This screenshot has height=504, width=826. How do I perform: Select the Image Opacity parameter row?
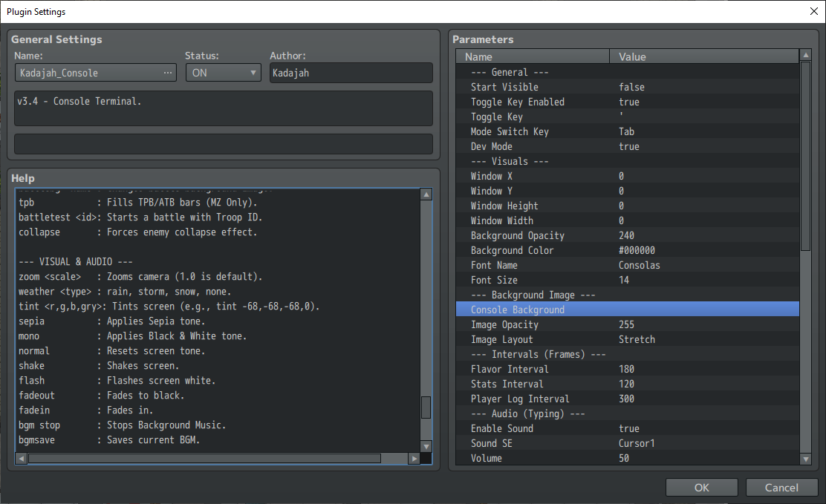tap(628, 325)
